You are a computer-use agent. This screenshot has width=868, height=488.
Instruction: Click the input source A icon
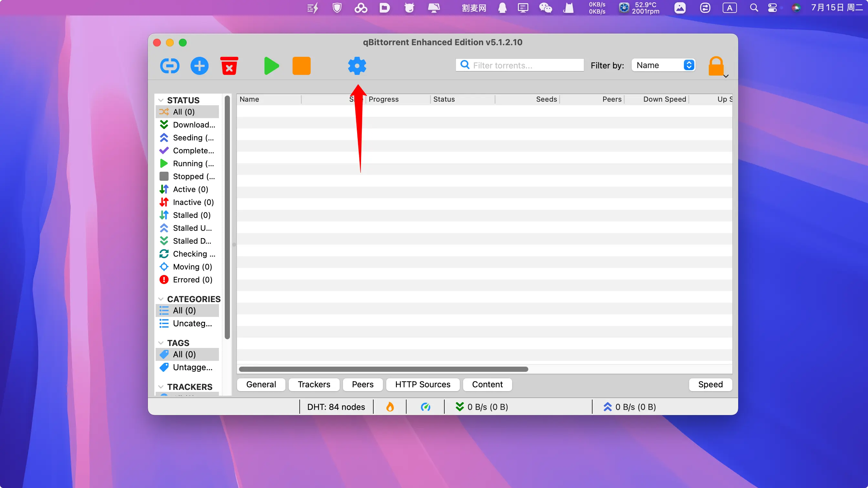[x=729, y=8]
